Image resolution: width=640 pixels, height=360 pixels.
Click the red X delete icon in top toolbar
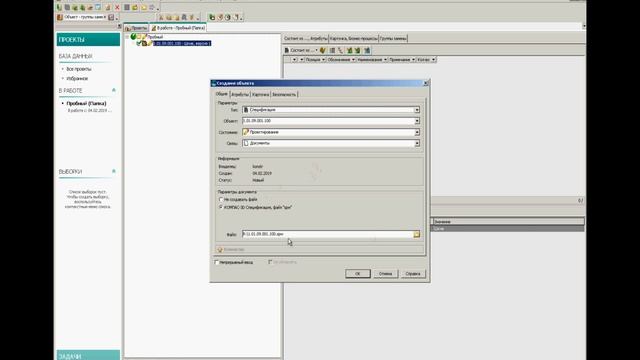point(118,7)
